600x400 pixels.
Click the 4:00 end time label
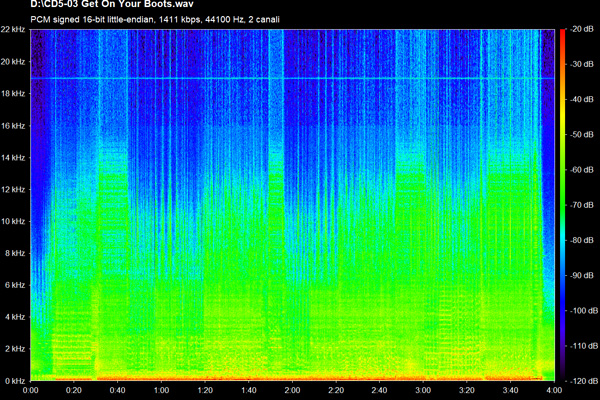pos(551,391)
